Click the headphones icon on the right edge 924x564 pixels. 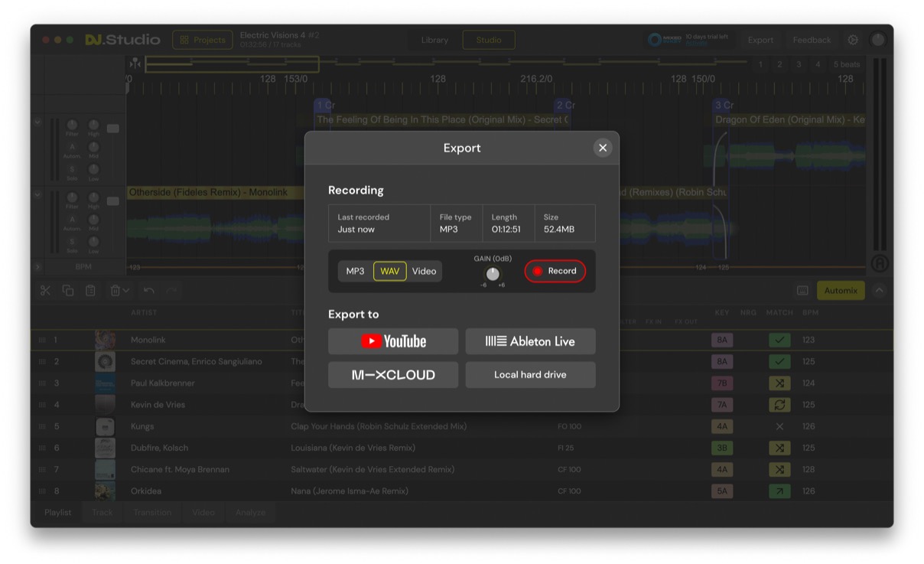point(880,262)
